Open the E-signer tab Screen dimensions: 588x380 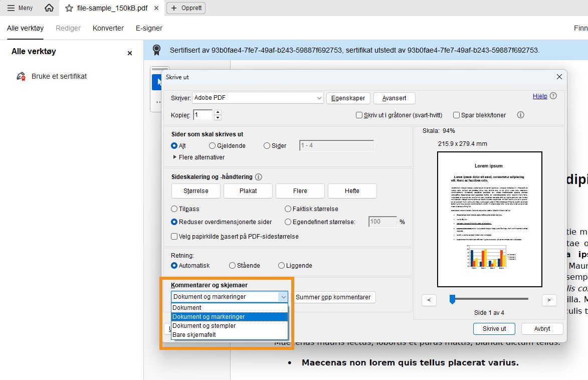(149, 28)
